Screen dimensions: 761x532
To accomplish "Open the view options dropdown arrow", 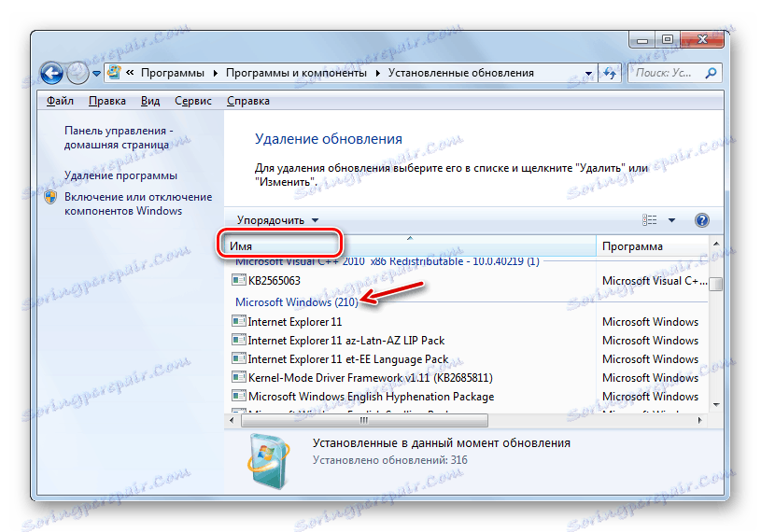I will coord(671,220).
